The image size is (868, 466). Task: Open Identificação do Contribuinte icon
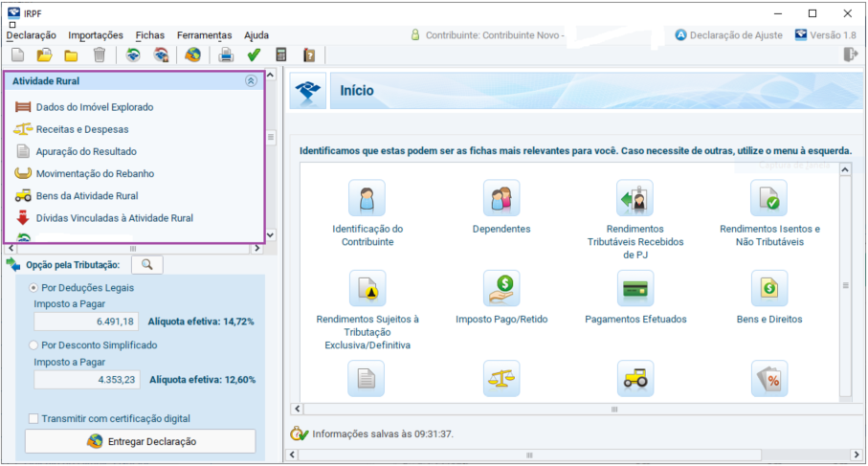pyautogui.click(x=367, y=197)
